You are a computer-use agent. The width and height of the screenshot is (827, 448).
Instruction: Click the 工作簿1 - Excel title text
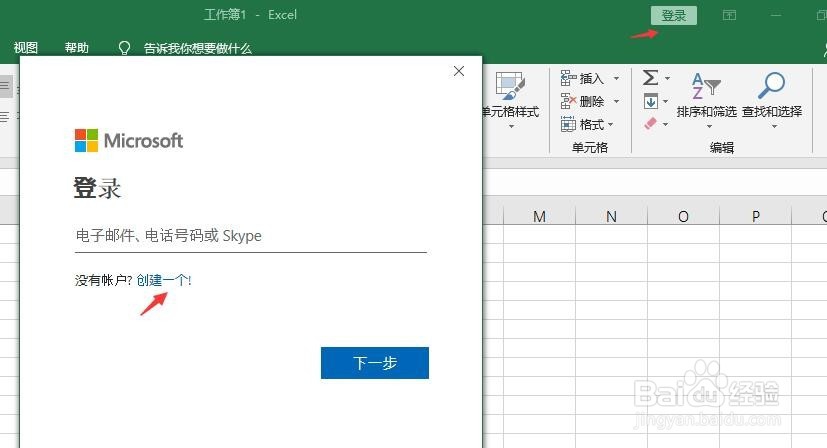(251, 15)
